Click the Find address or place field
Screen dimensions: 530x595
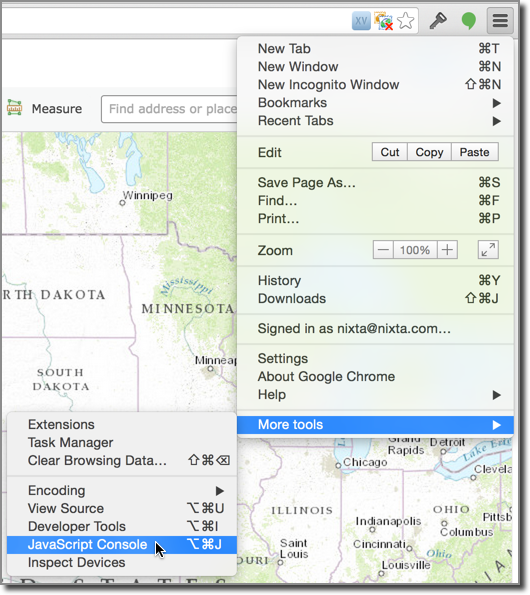169,109
